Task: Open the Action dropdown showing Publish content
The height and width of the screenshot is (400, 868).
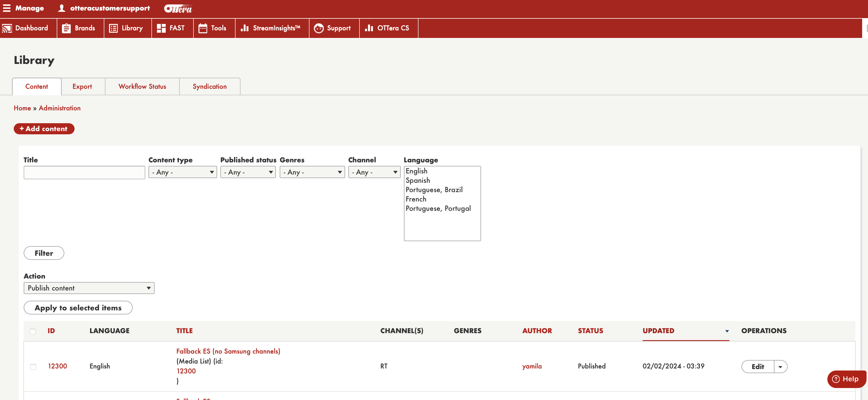Action: [89, 288]
